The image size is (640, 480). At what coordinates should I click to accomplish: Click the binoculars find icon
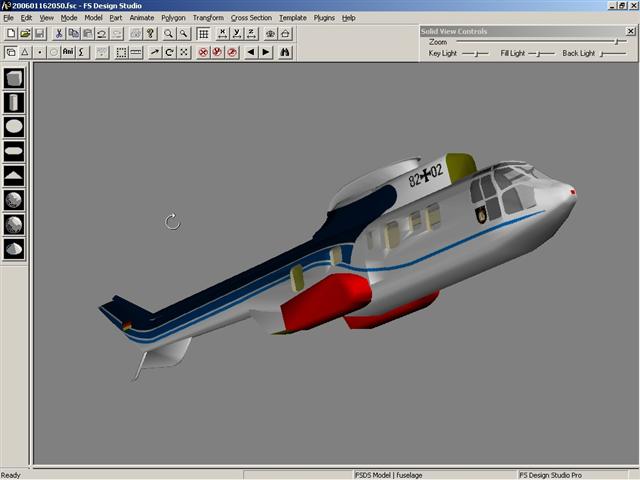coord(285,52)
